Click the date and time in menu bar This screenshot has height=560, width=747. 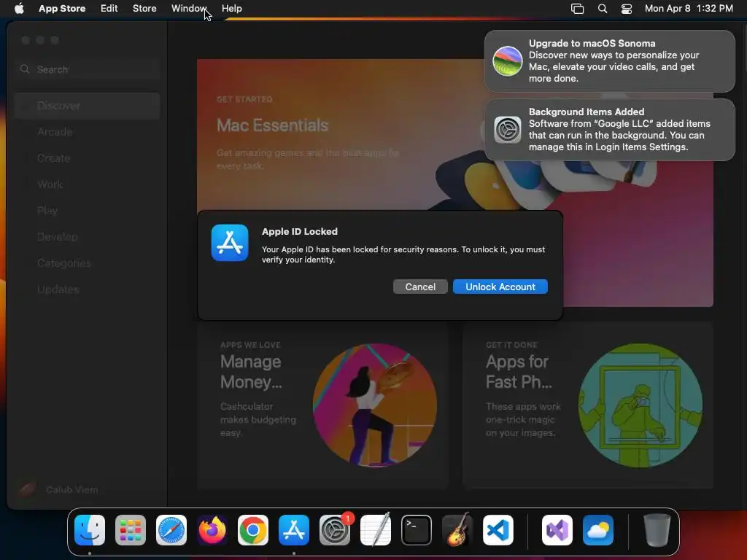coord(689,8)
